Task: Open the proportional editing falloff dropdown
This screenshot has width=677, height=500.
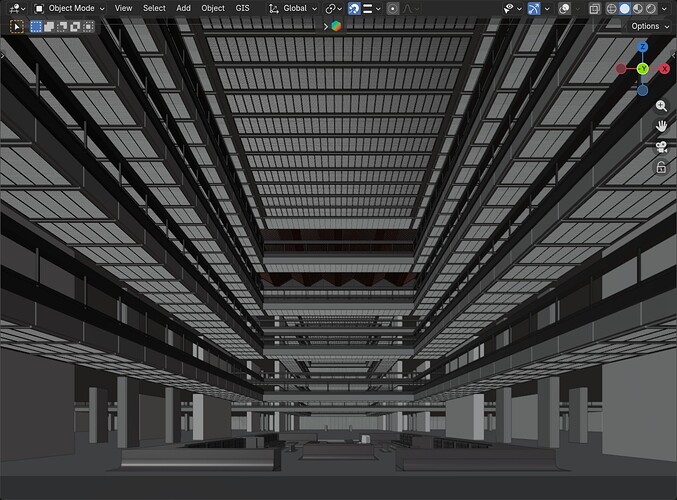Action: [410, 8]
